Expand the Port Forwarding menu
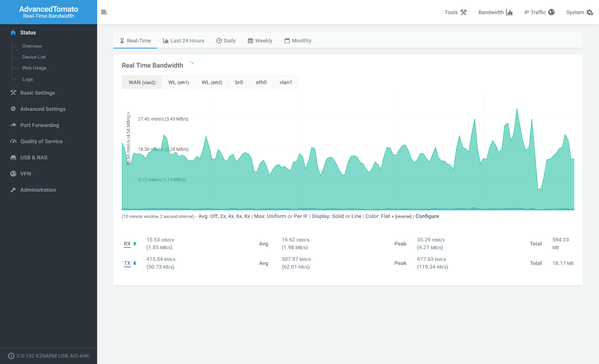 [x=49, y=125]
